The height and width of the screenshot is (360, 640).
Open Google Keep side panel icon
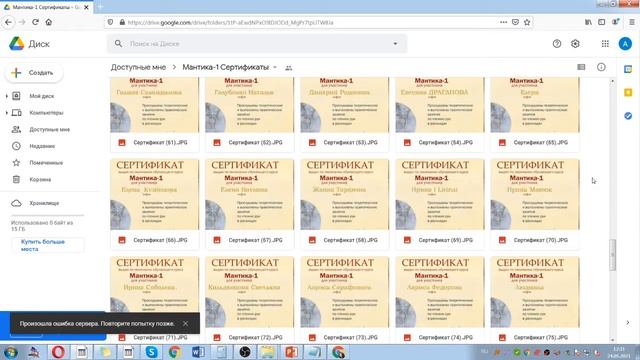(x=628, y=93)
